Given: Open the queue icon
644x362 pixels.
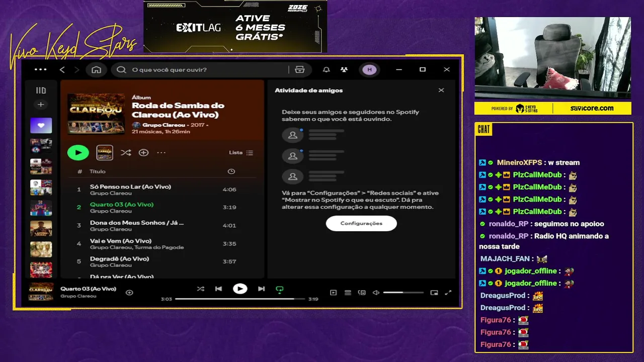Looking at the screenshot, I should (x=348, y=293).
